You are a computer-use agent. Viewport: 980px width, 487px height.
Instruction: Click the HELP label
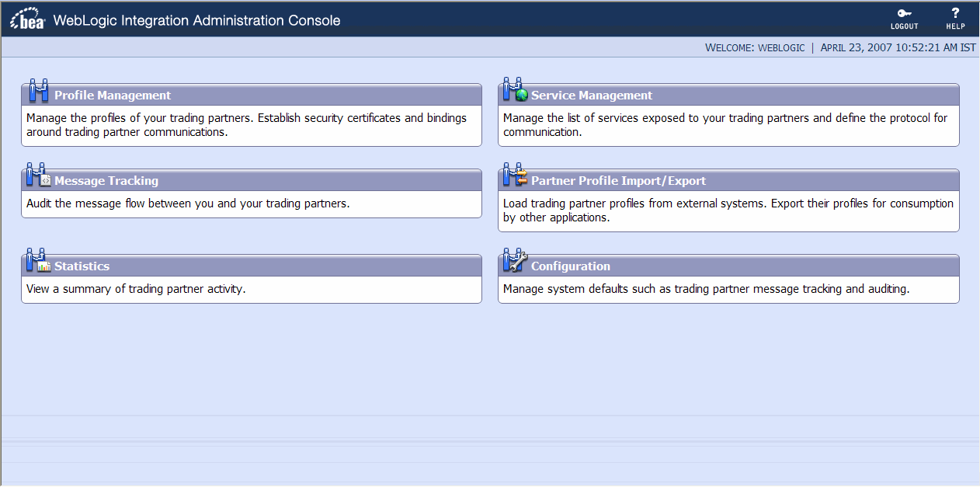[955, 26]
